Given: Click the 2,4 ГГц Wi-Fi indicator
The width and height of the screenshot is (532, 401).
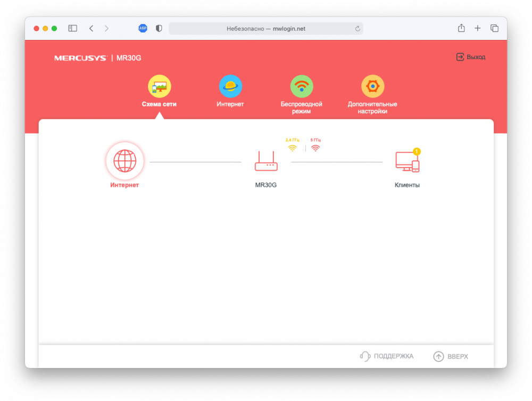Looking at the screenshot, I should 292,145.
